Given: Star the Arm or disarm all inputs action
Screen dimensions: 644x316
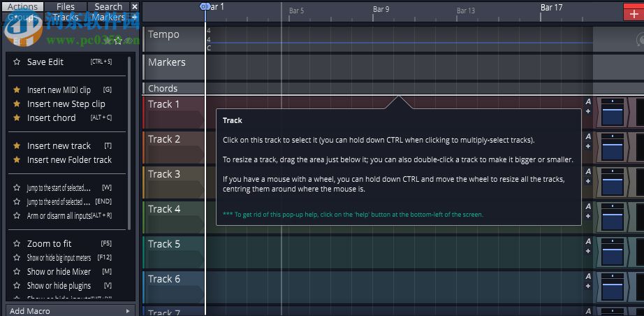Looking at the screenshot, I should [x=17, y=216].
